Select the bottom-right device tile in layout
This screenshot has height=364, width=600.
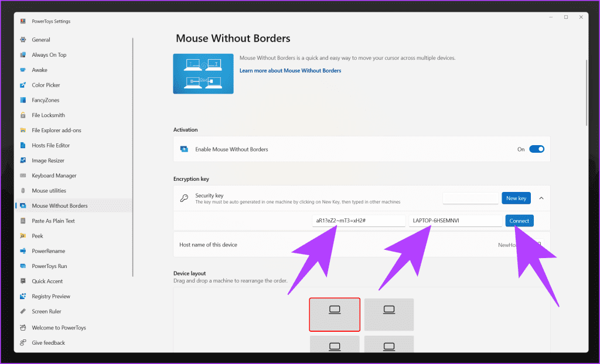point(389,344)
